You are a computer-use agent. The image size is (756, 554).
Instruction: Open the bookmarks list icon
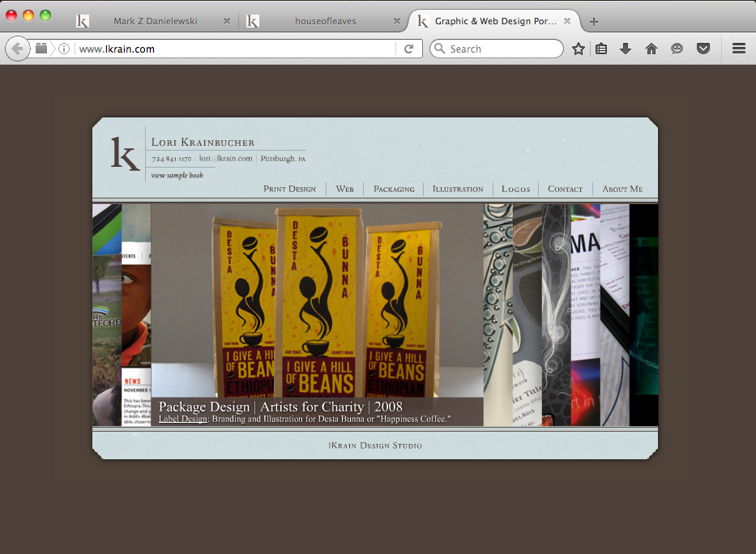(x=601, y=49)
